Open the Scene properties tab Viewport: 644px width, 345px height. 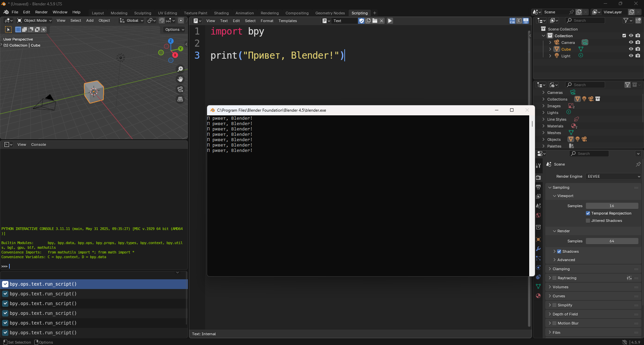click(x=538, y=206)
